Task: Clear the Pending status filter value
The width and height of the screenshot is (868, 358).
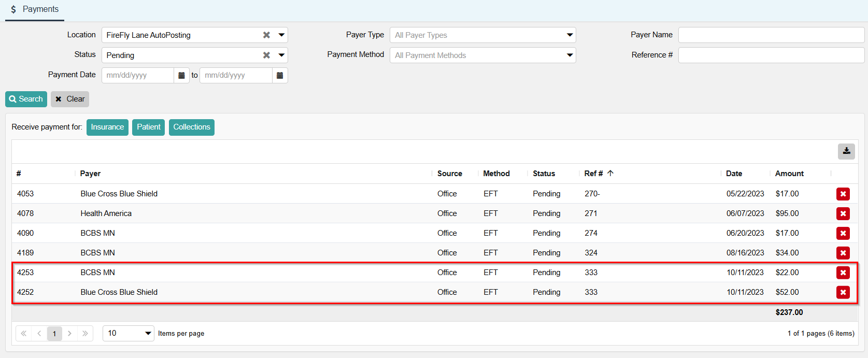Action: 266,55
